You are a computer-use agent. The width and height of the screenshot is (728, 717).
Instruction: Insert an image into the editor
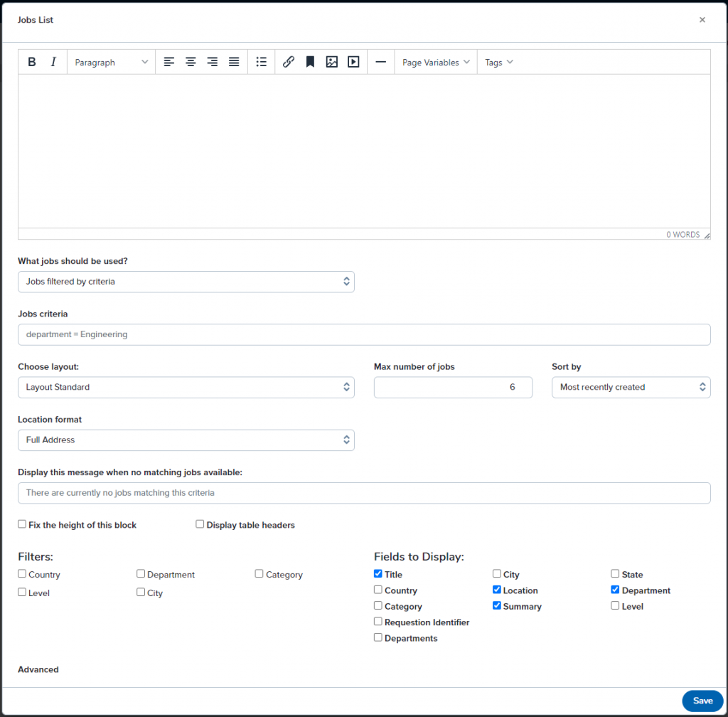pyautogui.click(x=331, y=63)
